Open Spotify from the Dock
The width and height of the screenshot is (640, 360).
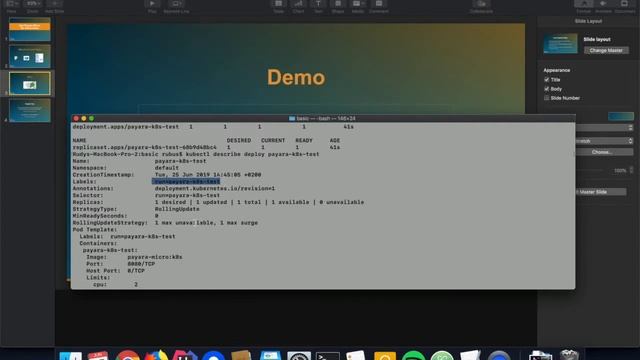(x=413, y=355)
